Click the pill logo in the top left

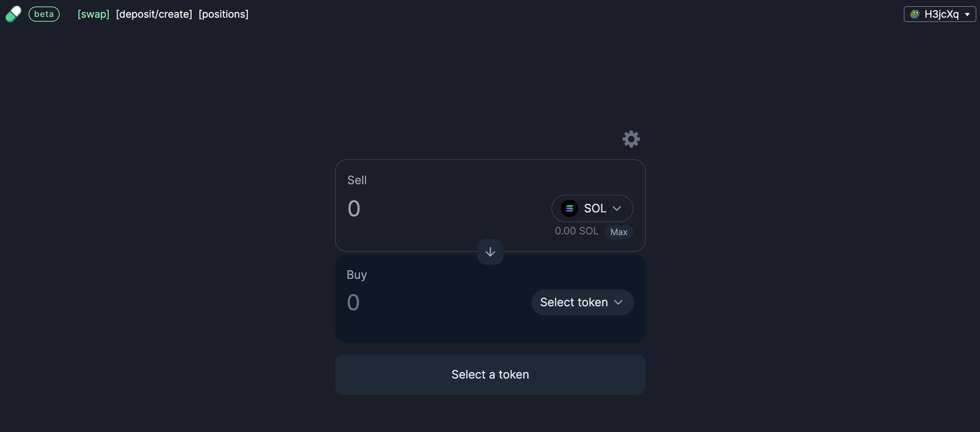pos(13,14)
